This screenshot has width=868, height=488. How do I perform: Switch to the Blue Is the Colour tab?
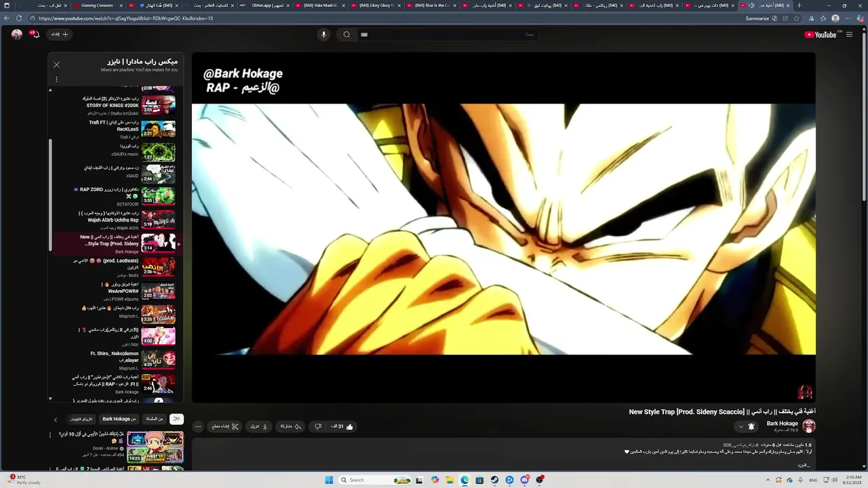tap(431, 5)
